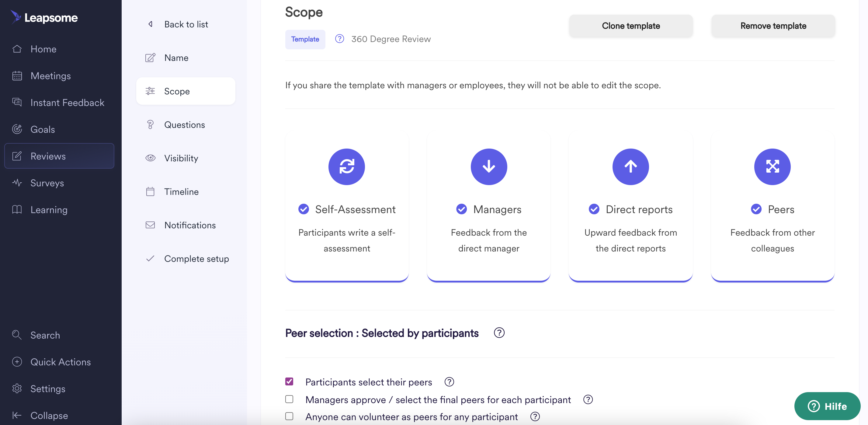
Task: Click Participants write a self-assessment description
Action: click(347, 240)
